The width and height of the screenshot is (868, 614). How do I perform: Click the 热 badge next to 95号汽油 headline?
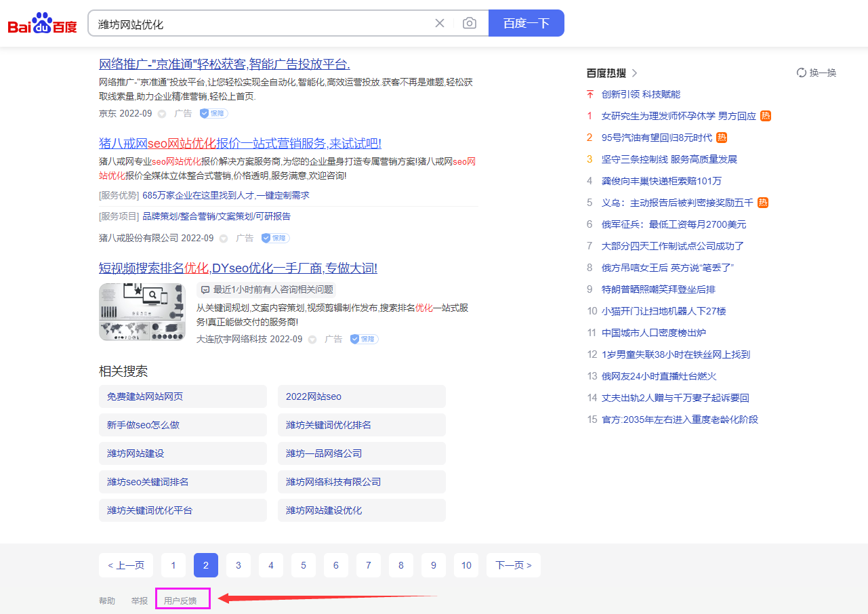[722, 138]
